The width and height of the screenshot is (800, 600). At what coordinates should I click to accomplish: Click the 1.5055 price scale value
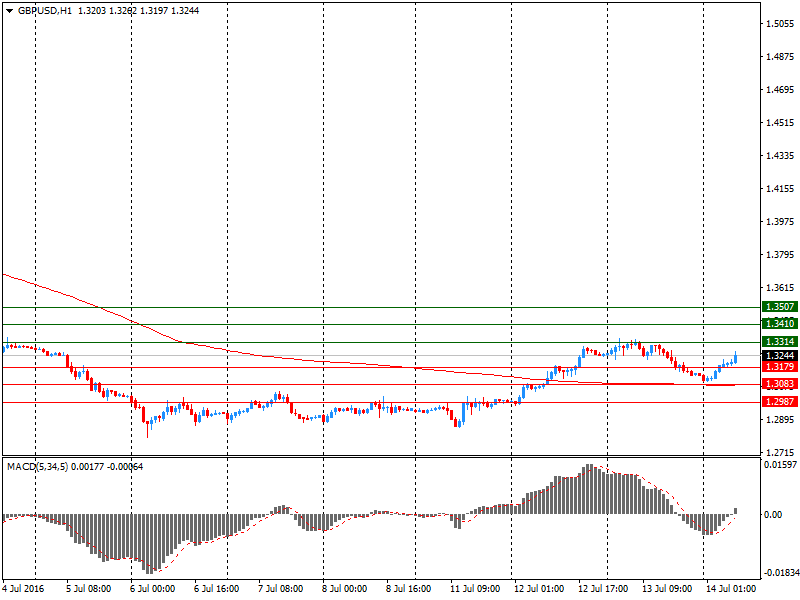(x=780, y=23)
